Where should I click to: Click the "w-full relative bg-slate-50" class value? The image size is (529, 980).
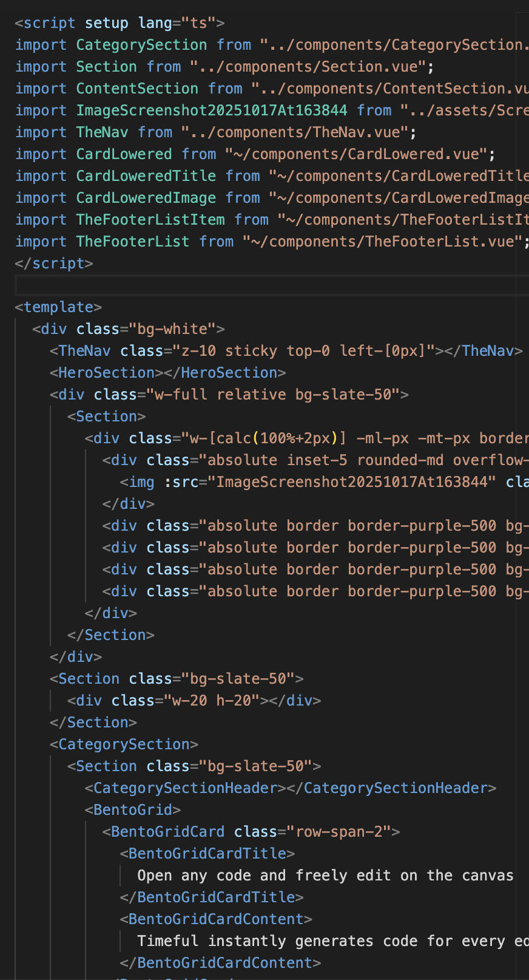pyautogui.click(x=273, y=395)
